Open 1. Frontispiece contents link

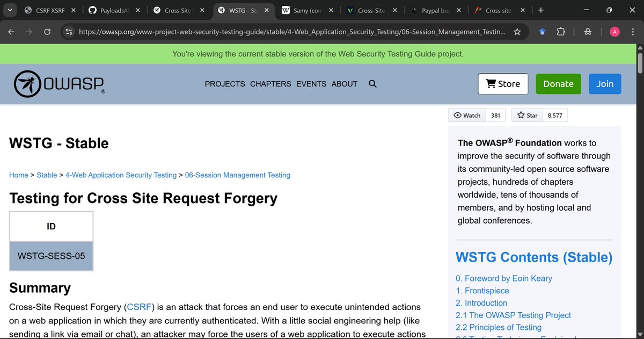tap(481, 291)
